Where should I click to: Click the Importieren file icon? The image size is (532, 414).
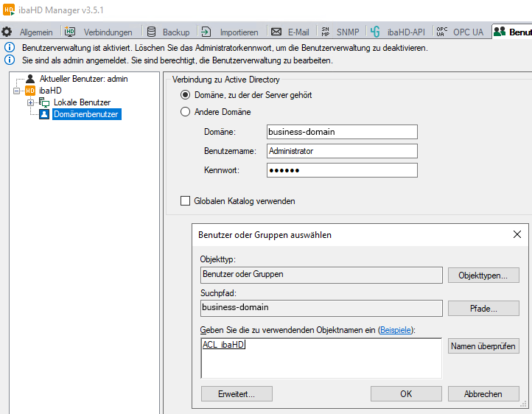click(x=206, y=32)
